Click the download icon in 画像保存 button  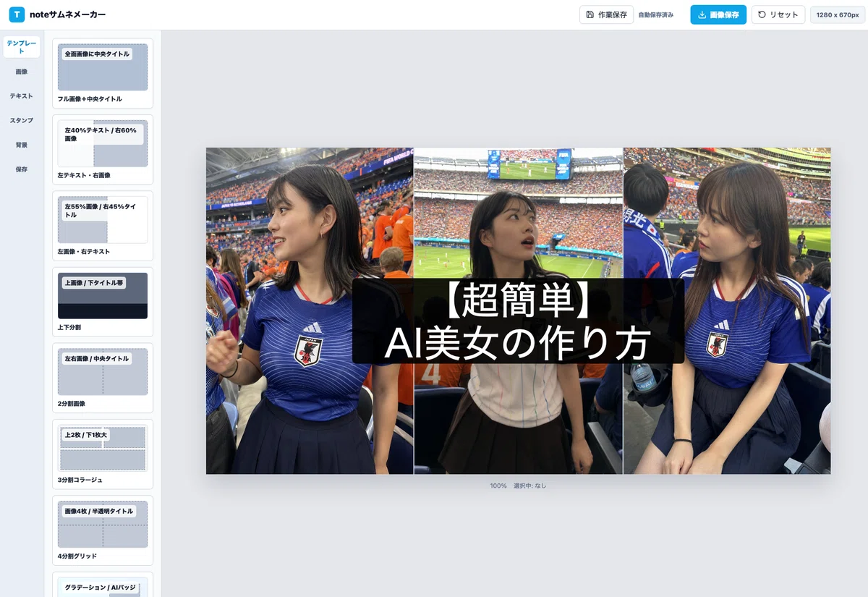702,14
